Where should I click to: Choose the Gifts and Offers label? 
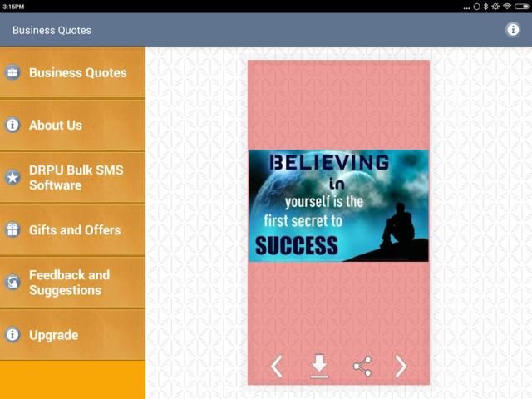click(75, 230)
